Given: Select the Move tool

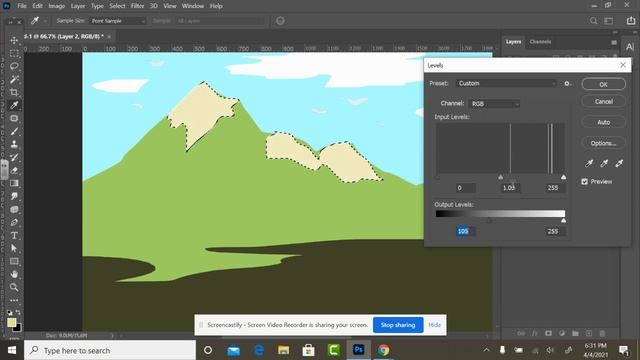Looking at the screenshot, I should pyautogui.click(x=14, y=40).
